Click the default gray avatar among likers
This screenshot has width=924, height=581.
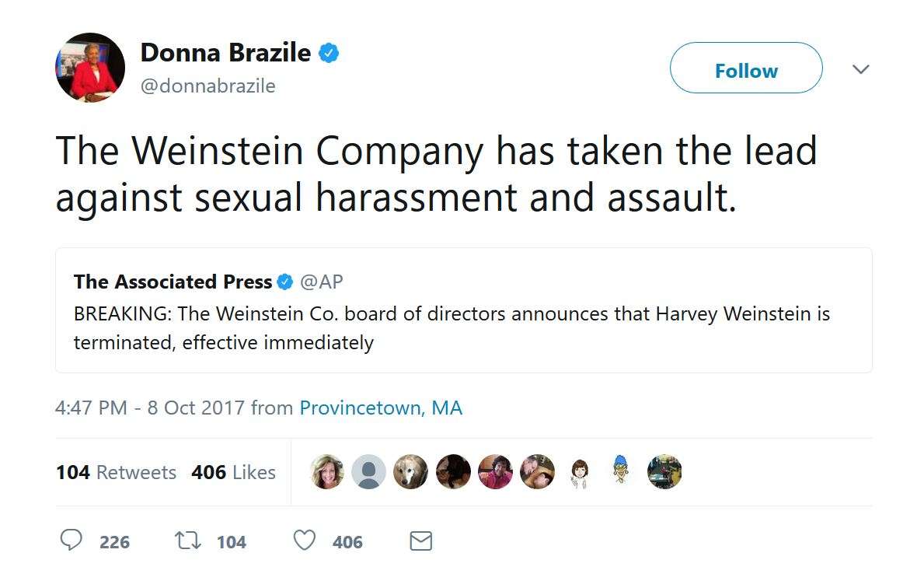click(368, 471)
